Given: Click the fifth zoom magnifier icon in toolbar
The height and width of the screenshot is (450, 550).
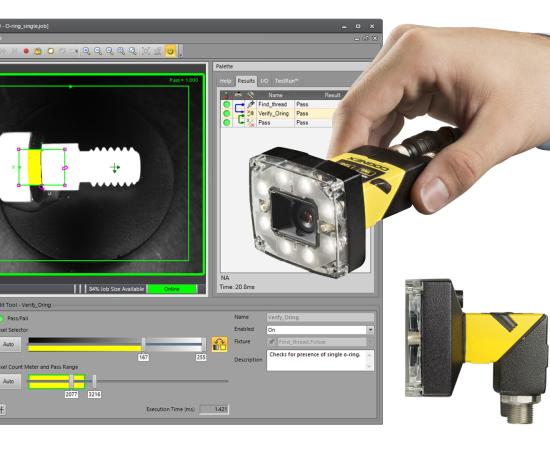Looking at the screenshot, I should coord(133,51).
